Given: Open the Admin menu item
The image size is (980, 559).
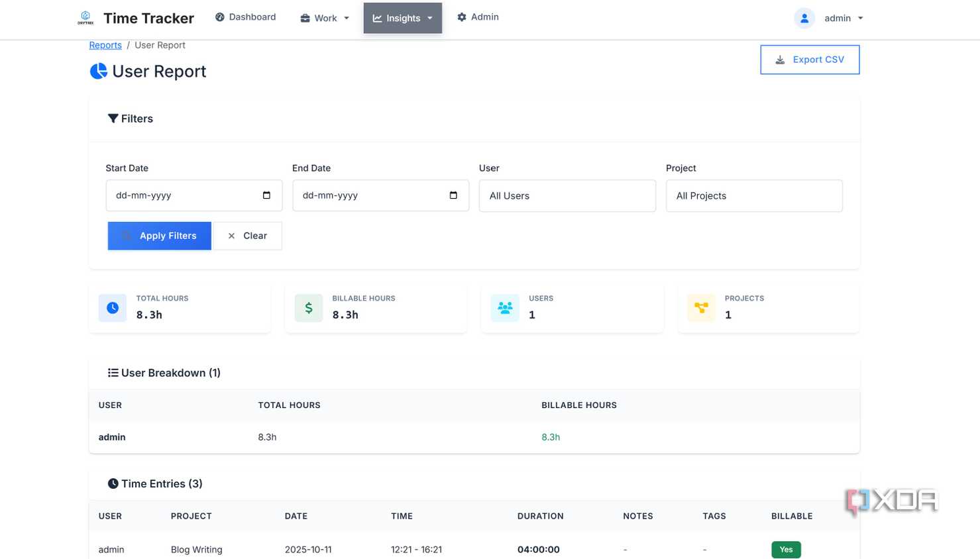Looking at the screenshot, I should [x=478, y=17].
